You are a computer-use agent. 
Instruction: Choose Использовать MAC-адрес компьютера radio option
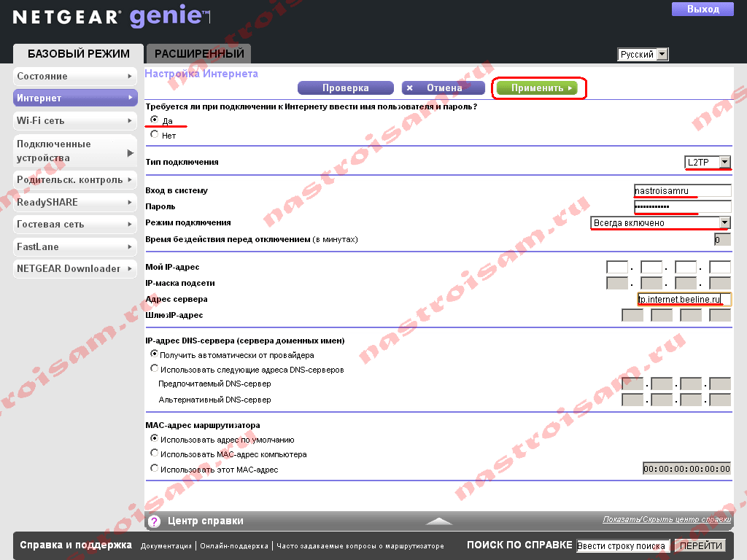(155, 454)
